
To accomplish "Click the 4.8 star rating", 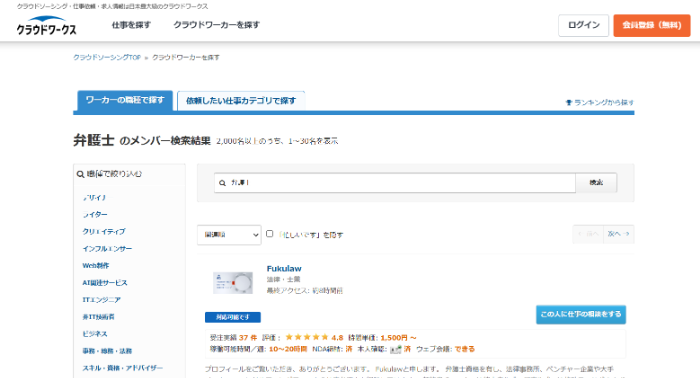I will [314, 338].
